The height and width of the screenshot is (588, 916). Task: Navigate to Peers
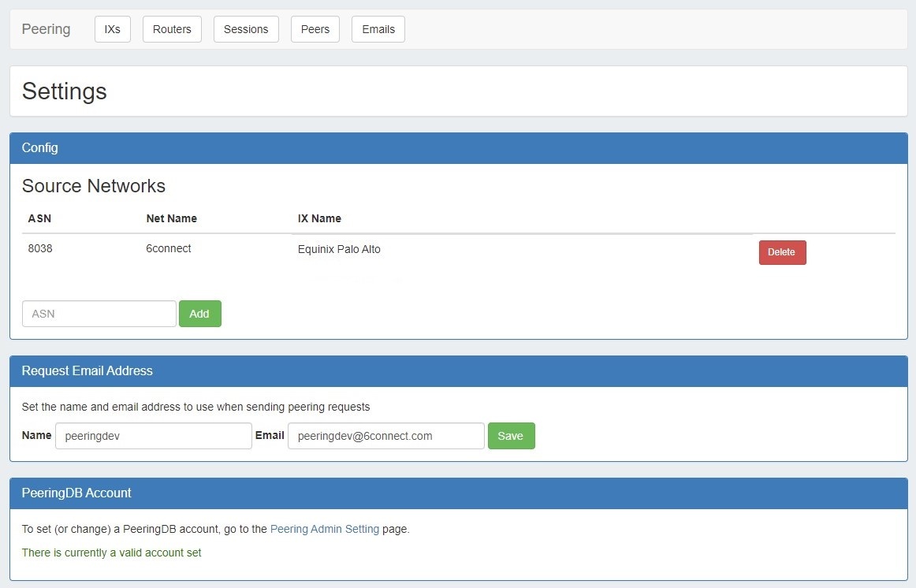[x=315, y=29]
